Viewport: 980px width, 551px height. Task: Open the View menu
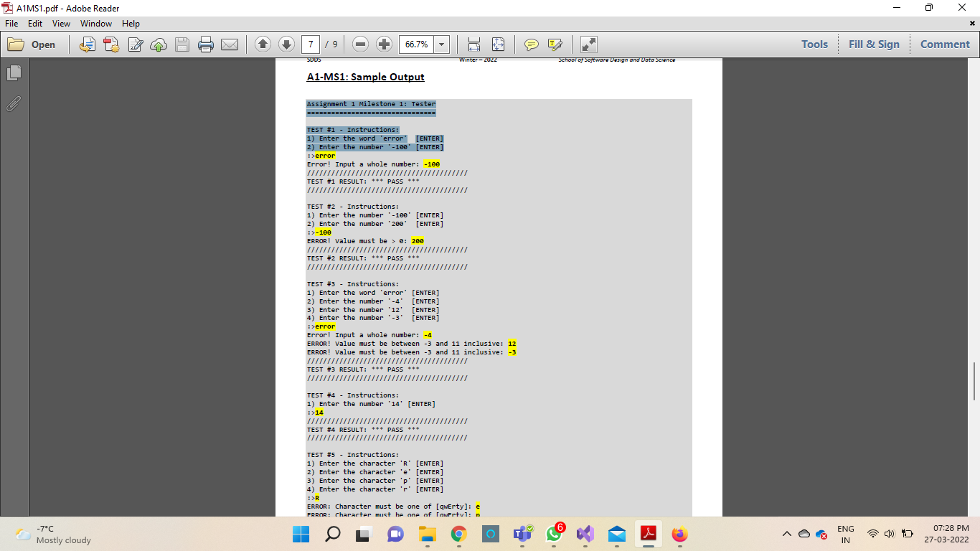tap(61, 23)
